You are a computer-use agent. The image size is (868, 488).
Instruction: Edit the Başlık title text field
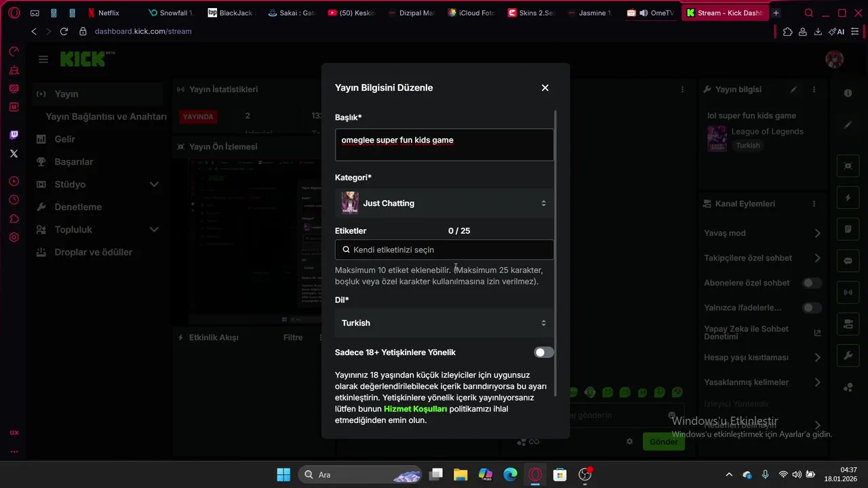tap(444, 144)
